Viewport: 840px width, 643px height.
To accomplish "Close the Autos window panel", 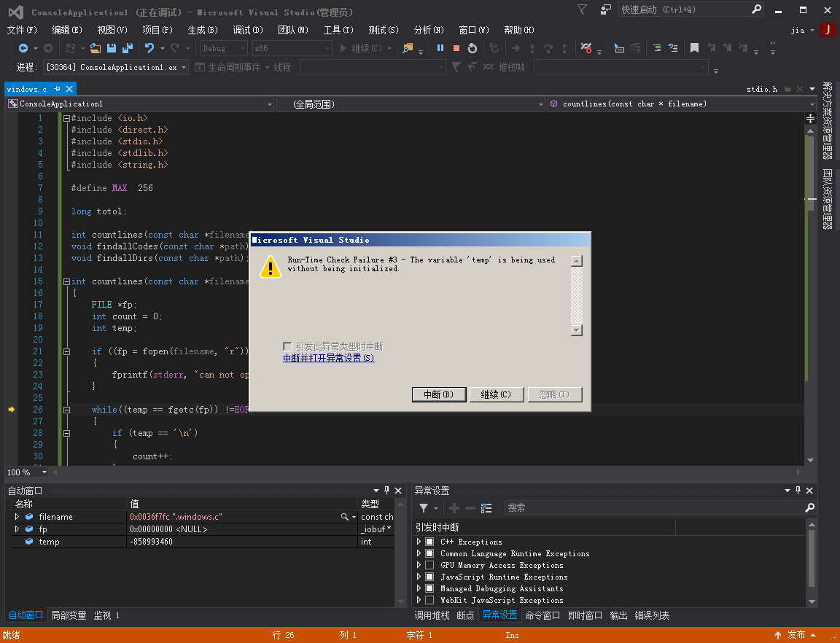I will point(398,491).
